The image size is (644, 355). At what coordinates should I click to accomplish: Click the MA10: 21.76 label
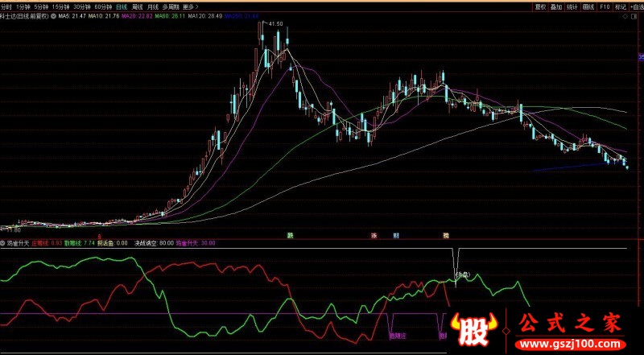pyautogui.click(x=104, y=16)
